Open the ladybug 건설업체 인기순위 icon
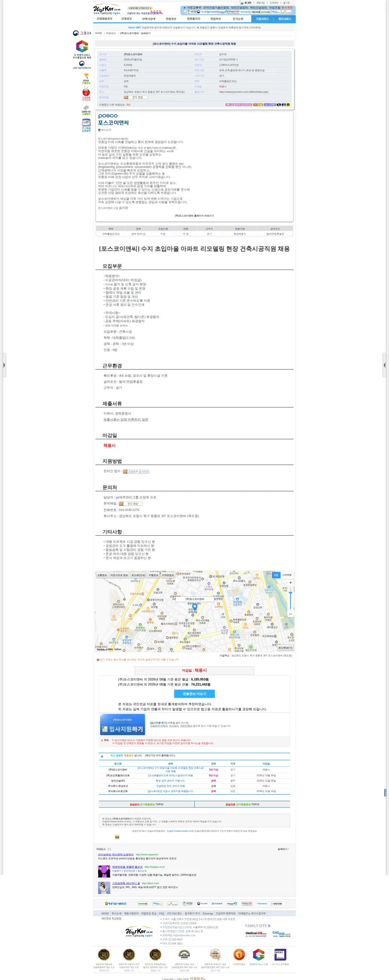 [x=86, y=94]
